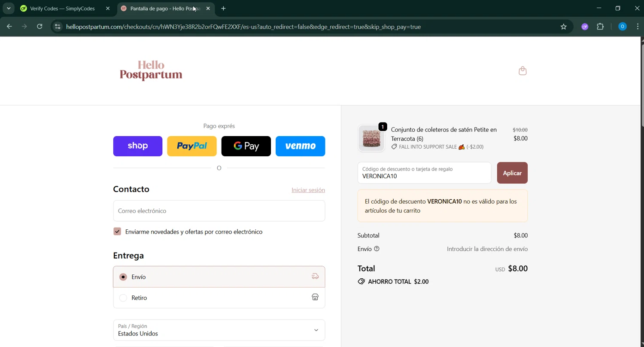Open the Chrome three-dot menu

[x=638, y=27]
